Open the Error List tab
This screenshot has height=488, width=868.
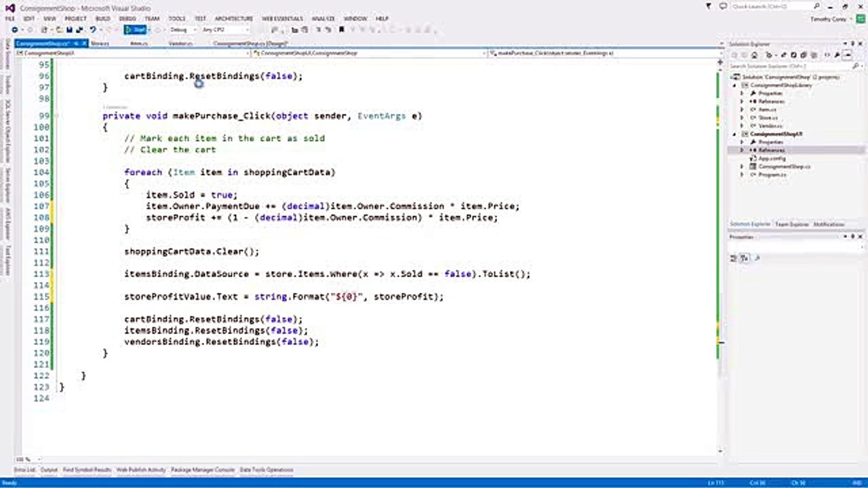[24, 469]
